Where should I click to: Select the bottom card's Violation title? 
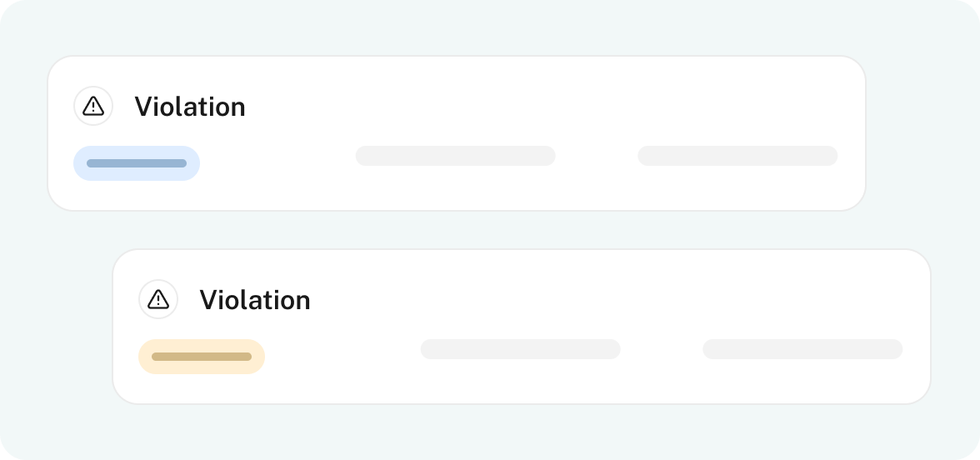tap(255, 300)
